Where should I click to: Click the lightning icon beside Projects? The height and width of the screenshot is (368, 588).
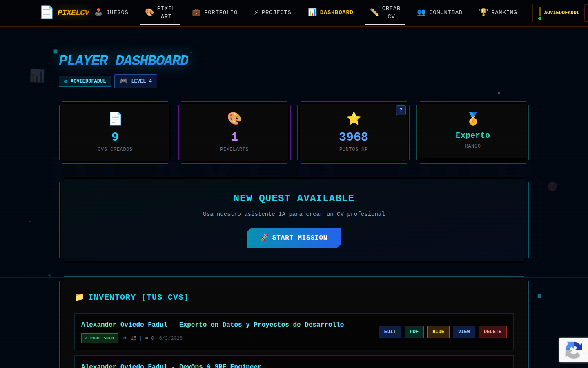(x=256, y=12)
